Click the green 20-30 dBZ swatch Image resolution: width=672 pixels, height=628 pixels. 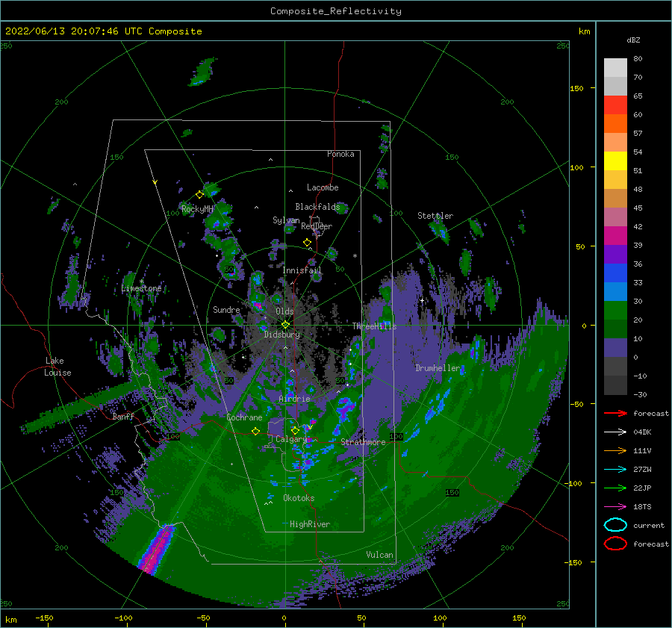[x=615, y=311]
